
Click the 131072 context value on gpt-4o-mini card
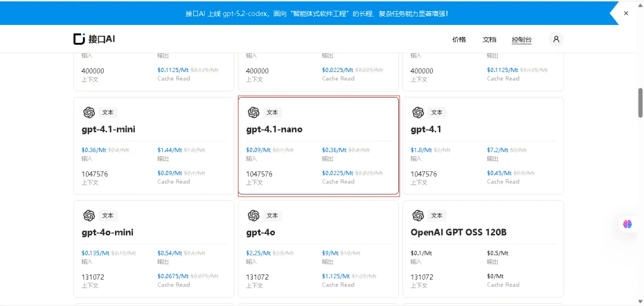(93, 277)
